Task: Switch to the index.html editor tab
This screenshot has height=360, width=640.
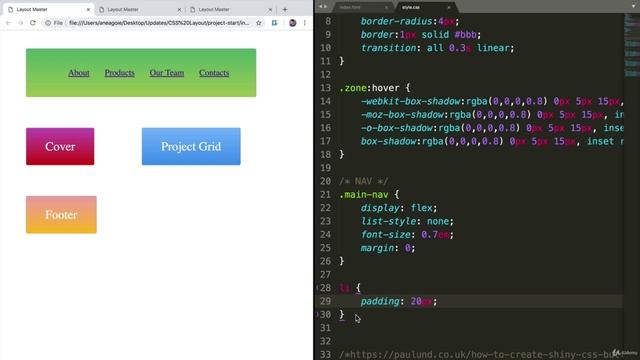Action: (361, 7)
